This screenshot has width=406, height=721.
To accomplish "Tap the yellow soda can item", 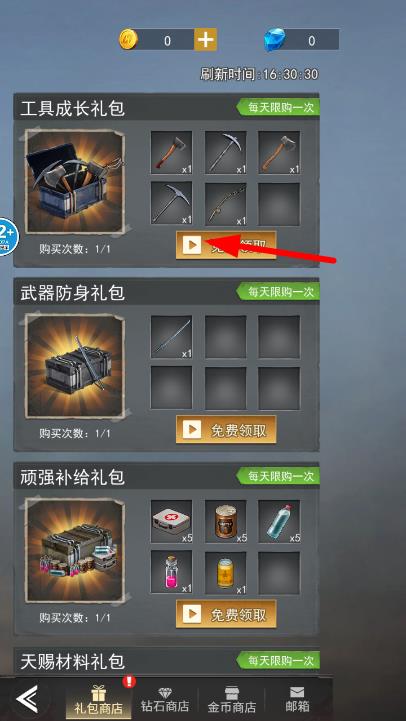I will 225,572.
